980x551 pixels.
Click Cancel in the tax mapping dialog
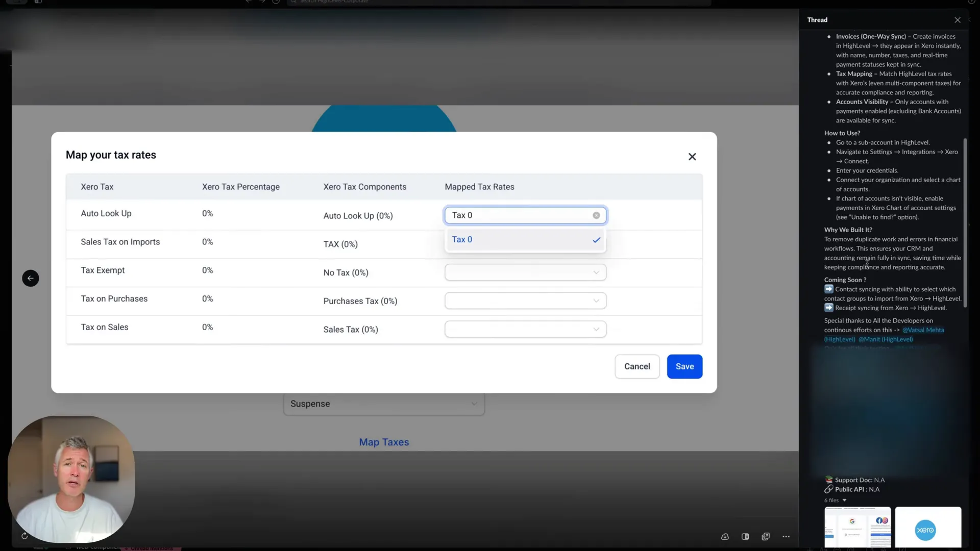[x=637, y=366]
